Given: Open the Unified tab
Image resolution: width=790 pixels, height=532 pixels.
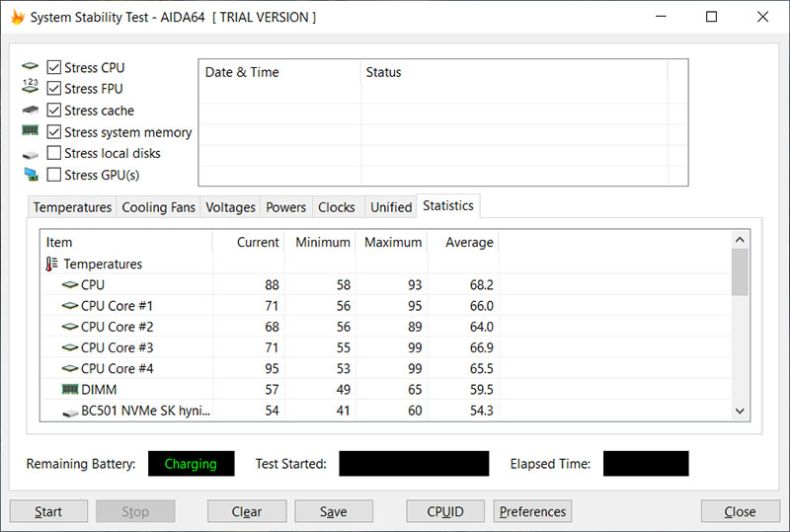Looking at the screenshot, I should (x=391, y=207).
